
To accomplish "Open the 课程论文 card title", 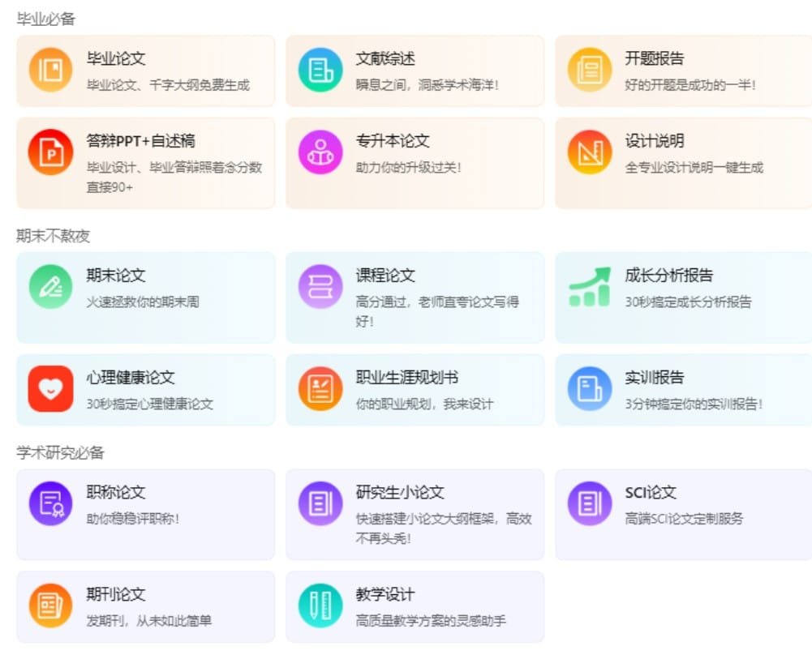I will pos(385,275).
